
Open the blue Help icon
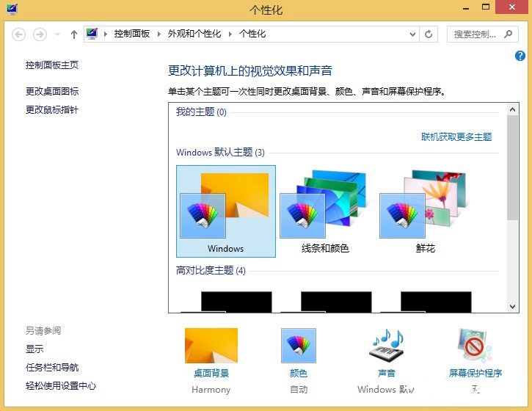pyautogui.click(x=520, y=56)
